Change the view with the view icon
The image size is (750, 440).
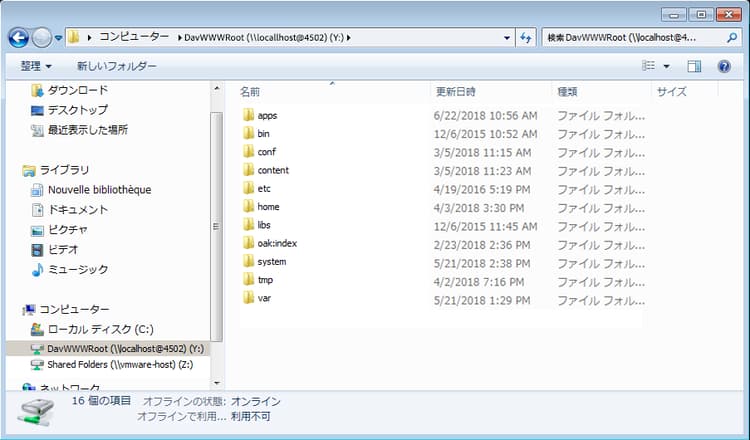pyautogui.click(x=648, y=66)
